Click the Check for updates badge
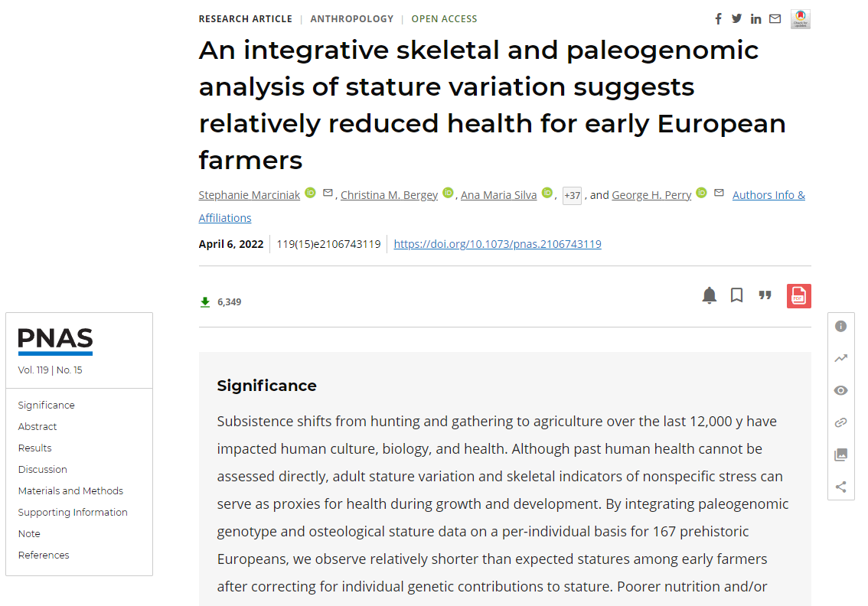Screen dimensions: 868x606 [x=801, y=19]
